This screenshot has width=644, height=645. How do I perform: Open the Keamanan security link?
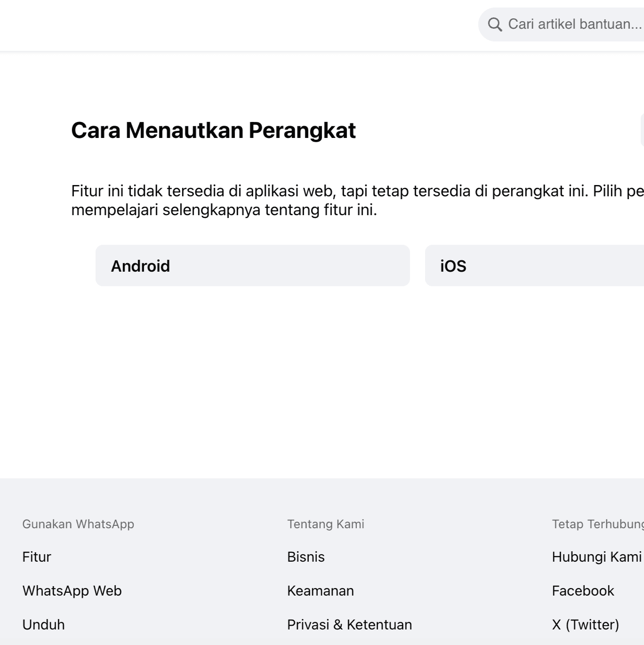click(321, 591)
